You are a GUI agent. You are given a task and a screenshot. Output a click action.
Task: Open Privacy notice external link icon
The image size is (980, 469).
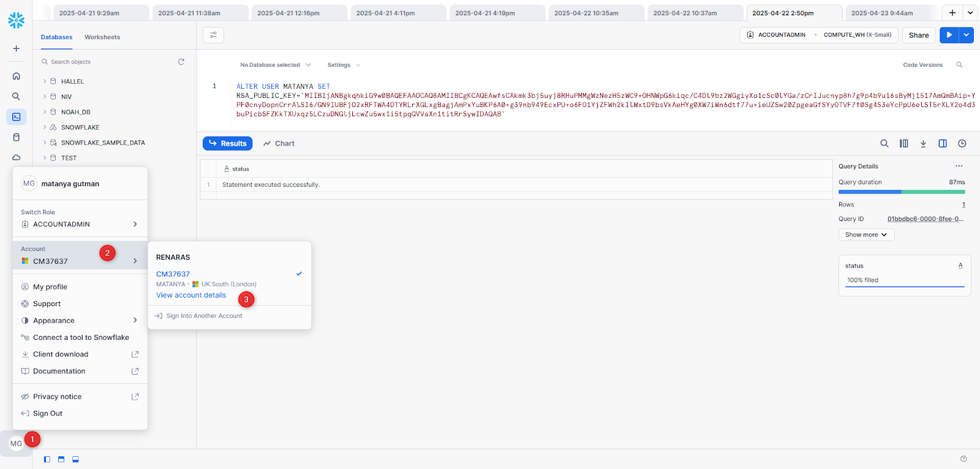pyautogui.click(x=135, y=397)
